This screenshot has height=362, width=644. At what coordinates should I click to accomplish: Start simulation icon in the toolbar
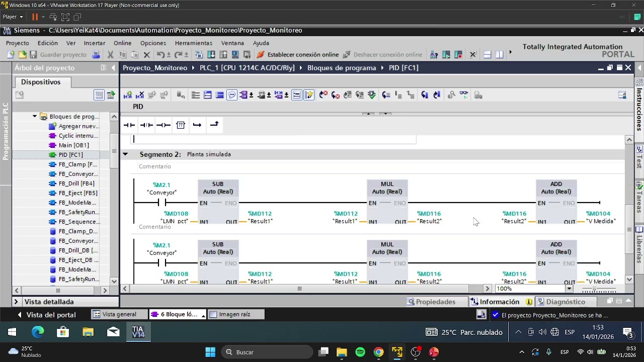(x=235, y=54)
